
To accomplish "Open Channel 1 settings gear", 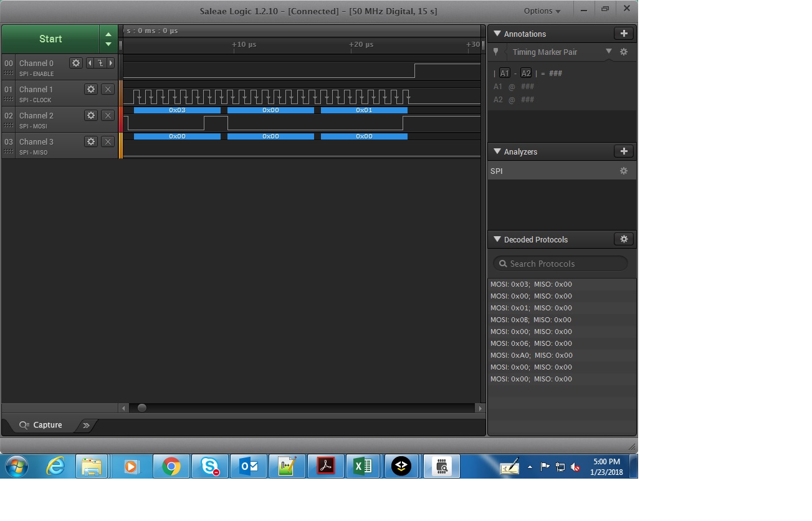I will [x=91, y=89].
